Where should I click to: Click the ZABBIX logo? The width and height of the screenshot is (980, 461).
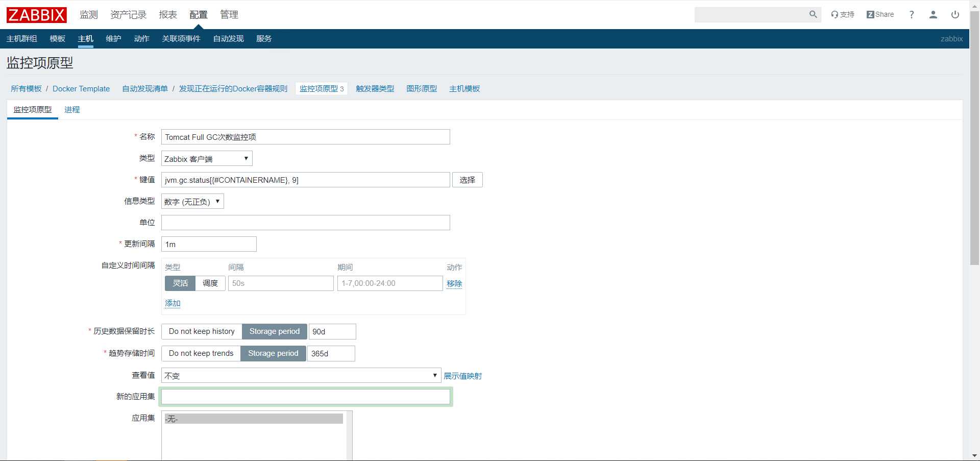click(36, 15)
